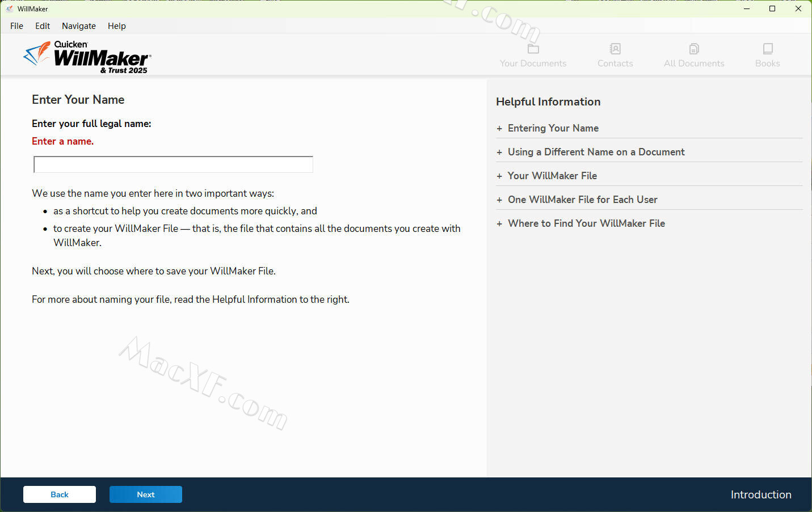This screenshot has height=512, width=812.
Task: Open the Help menu
Action: [117, 26]
